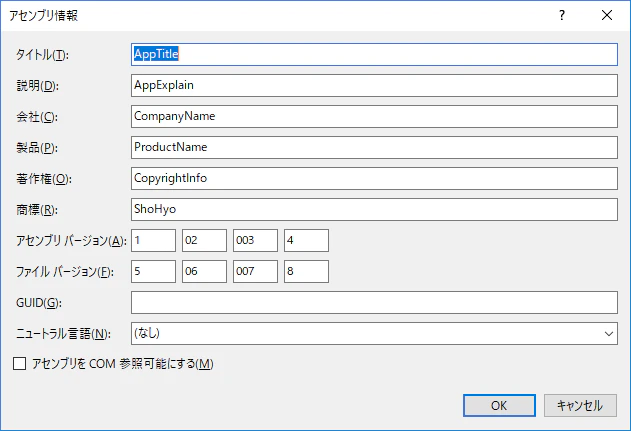This screenshot has width=631, height=431.
Task: Select assembly version major box showing 1
Action: pos(153,240)
